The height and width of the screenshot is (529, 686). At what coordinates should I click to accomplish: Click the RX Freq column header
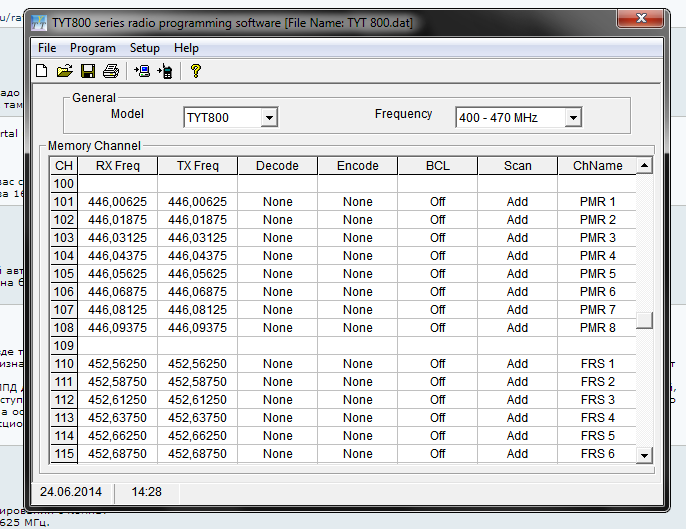(118, 166)
